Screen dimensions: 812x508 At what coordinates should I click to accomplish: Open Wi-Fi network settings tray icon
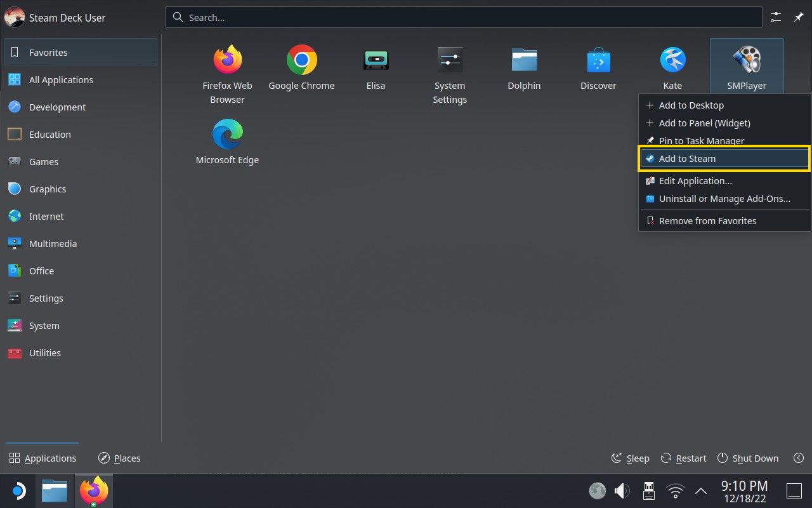676,491
